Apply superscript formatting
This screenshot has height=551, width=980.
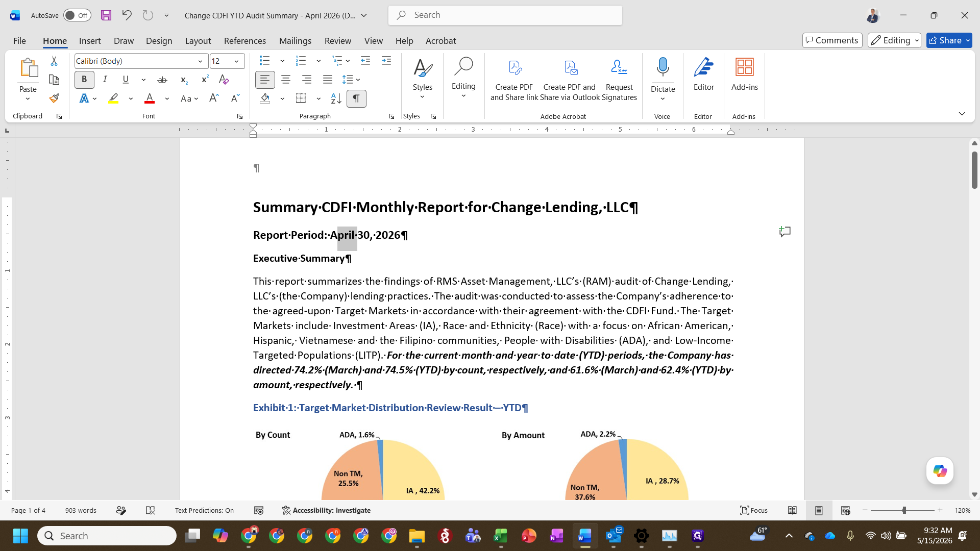(x=205, y=80)
